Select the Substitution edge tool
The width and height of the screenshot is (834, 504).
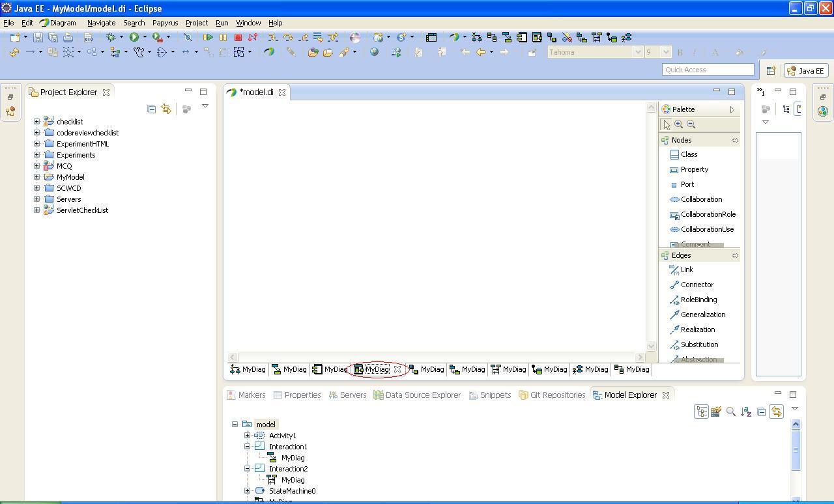point(694,344)
